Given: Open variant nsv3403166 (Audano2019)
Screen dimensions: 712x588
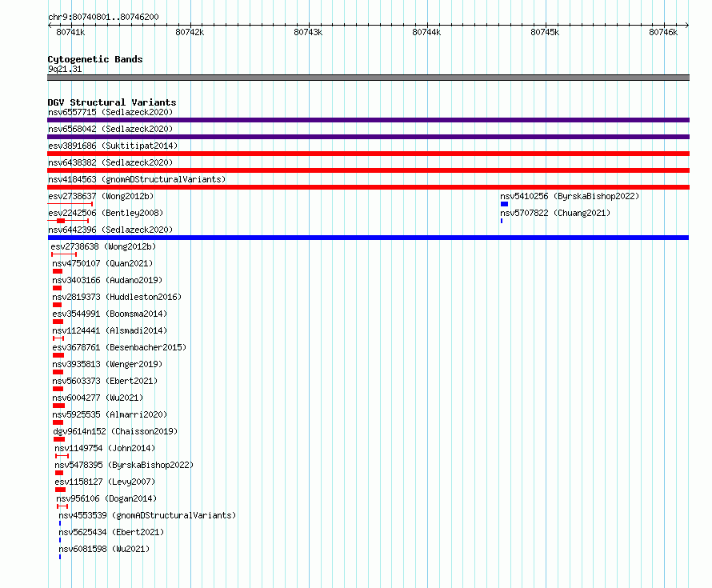Looking at the screenshot, I should click(x=107, y=280).
